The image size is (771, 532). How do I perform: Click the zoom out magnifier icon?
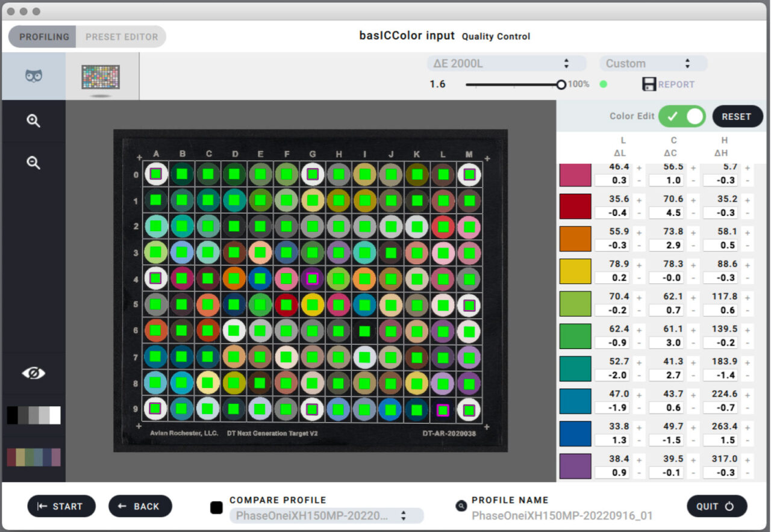[34, 162]
